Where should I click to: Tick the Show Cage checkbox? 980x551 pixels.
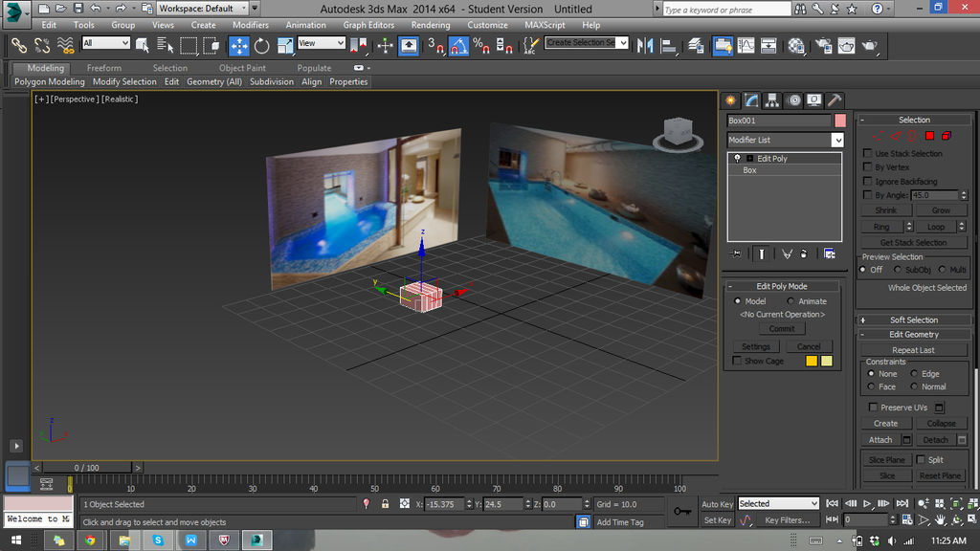click(x=737, y=361)
